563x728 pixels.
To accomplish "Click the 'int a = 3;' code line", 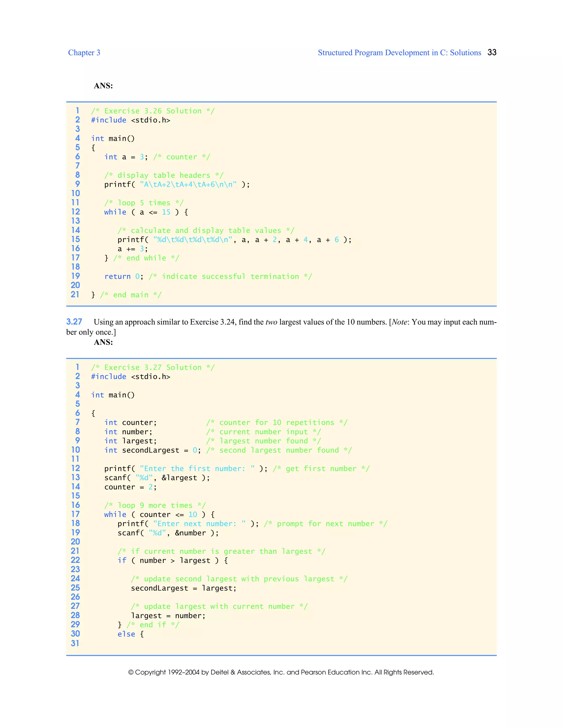I will pyautogui.click(x=126, y=157).
